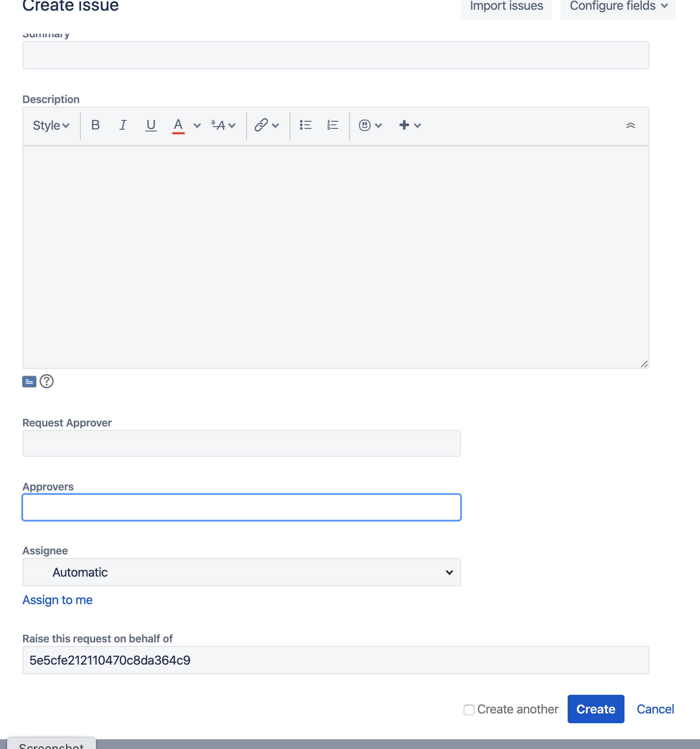Open emoticon picker
This screenshot has height=749, width=700.
[x=370, y=126]
